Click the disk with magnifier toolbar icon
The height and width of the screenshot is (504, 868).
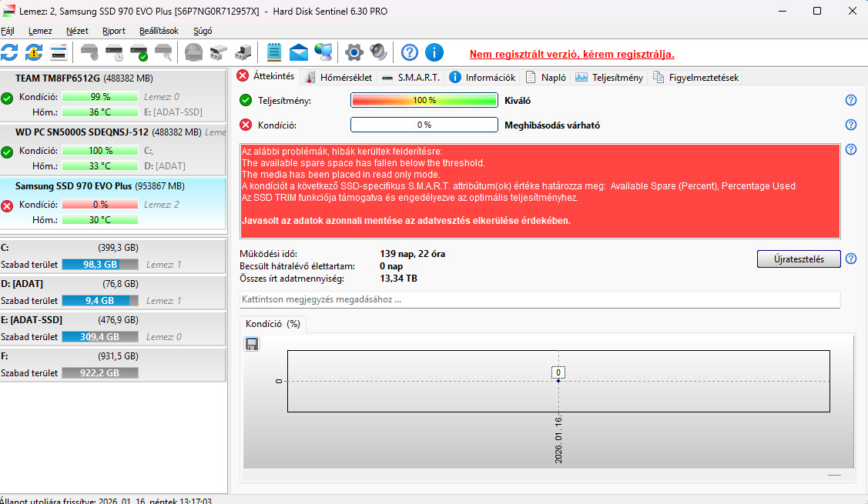pos(163,52)
